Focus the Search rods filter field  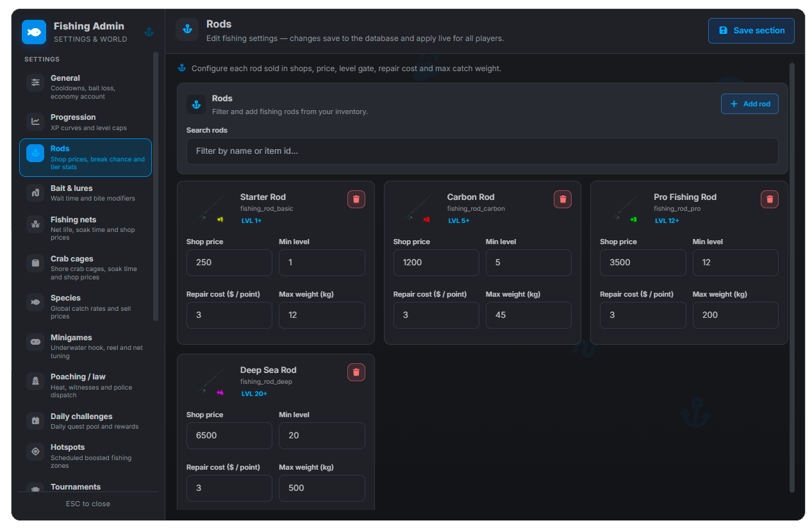click(x=483, y=151)
